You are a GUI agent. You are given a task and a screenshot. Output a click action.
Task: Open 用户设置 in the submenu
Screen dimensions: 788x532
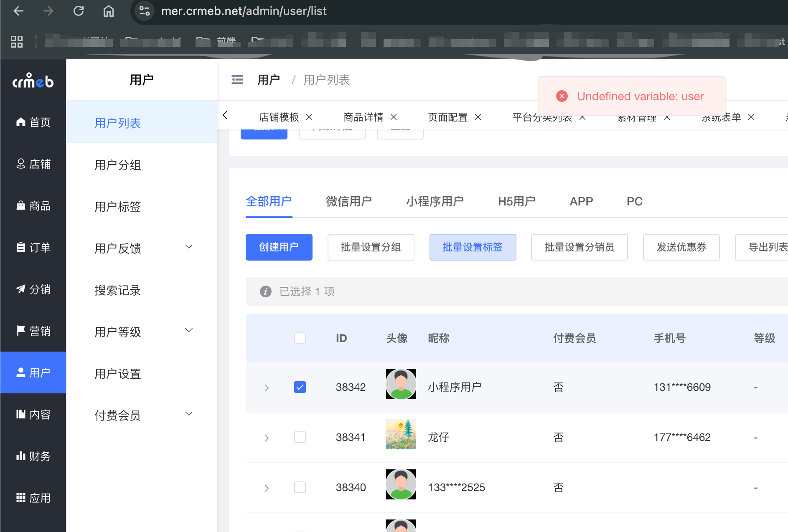[x=142, y=373]
